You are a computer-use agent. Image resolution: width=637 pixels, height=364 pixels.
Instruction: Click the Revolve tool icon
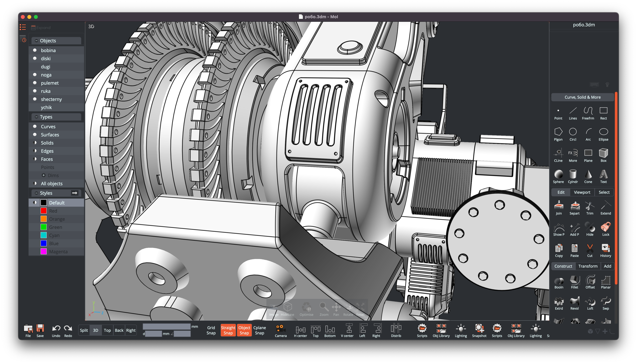[x=574, y=303]
